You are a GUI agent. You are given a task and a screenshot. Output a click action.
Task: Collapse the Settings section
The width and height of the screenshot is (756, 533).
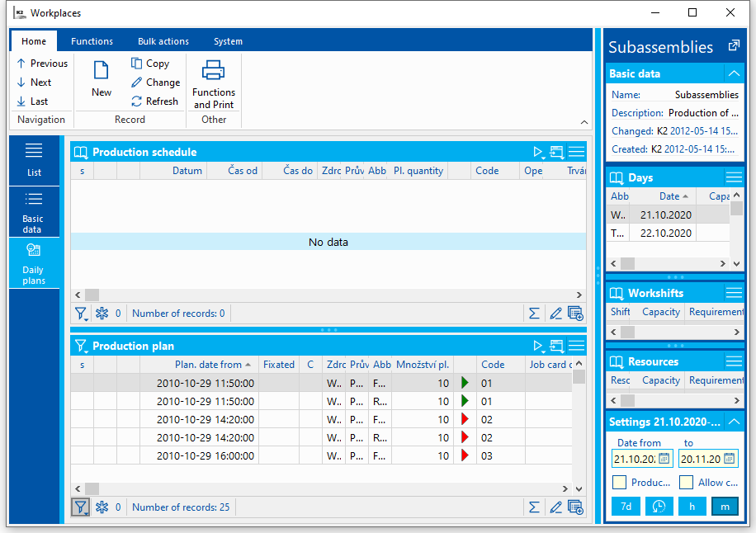(x=734, y=422)
